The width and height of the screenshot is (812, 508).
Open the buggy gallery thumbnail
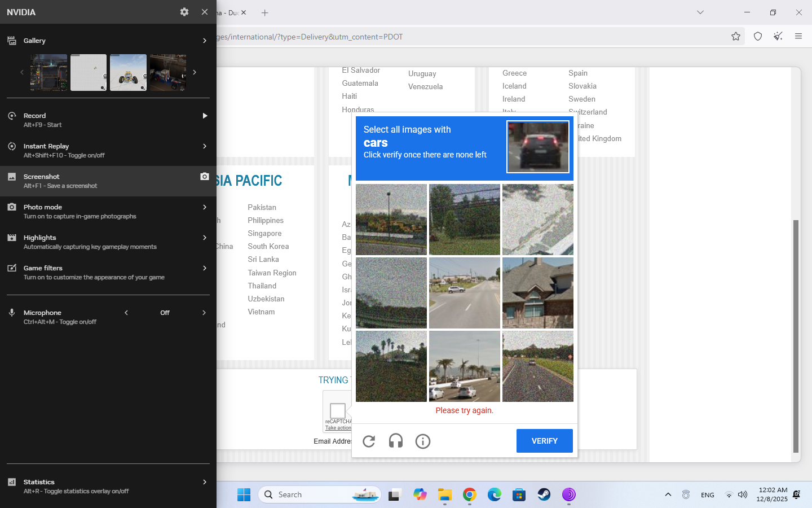click(x=128, y=72)
